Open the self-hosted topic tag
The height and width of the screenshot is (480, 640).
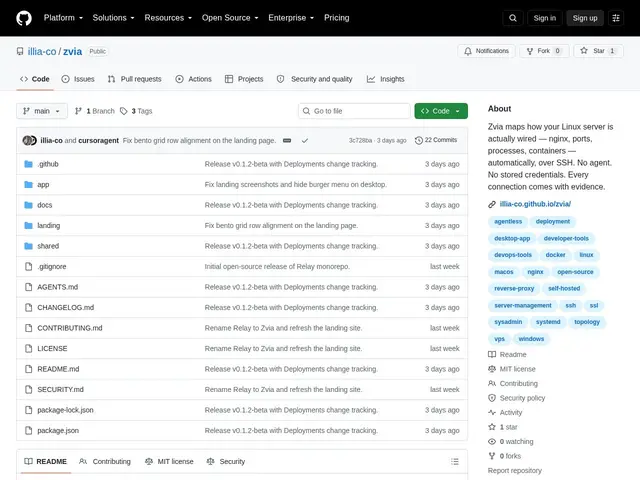(564, 289)
